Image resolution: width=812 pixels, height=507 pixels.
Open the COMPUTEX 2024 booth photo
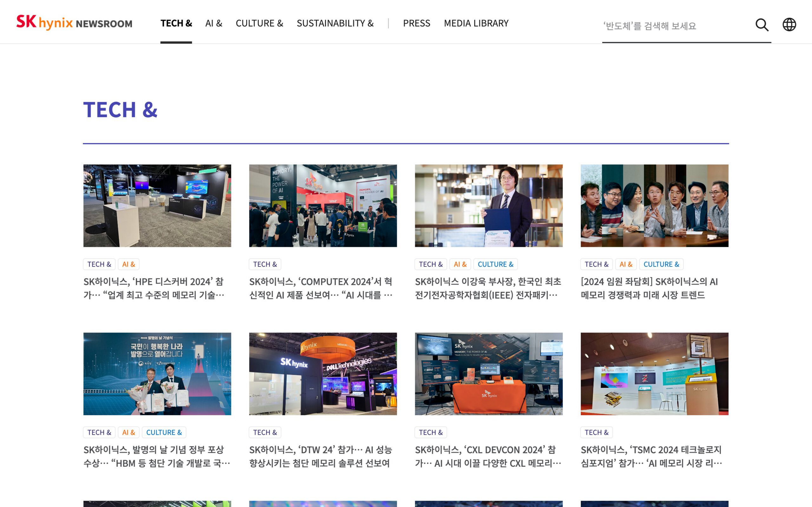[x=323, y=206]
